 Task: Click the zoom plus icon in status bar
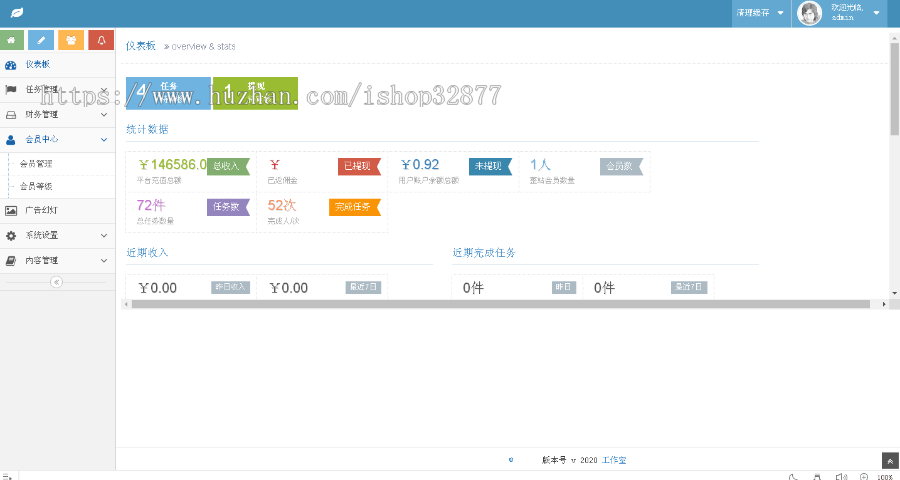coord(864,476)
